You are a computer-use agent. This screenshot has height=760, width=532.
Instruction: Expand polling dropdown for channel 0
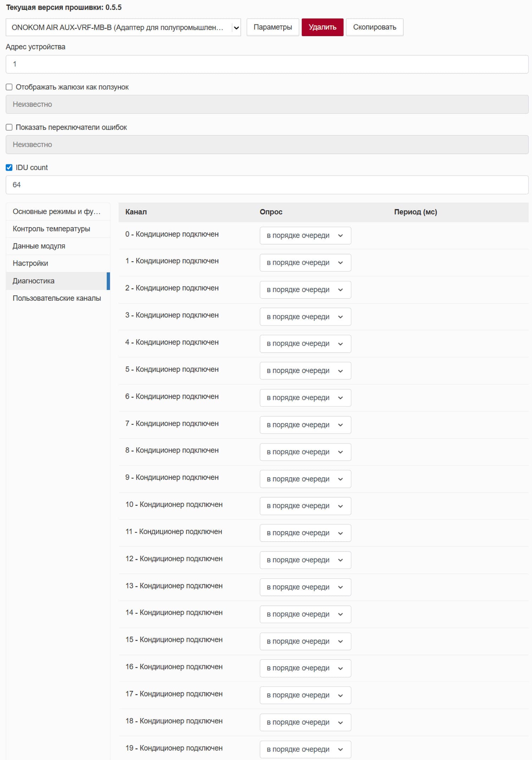click(305, 236)
